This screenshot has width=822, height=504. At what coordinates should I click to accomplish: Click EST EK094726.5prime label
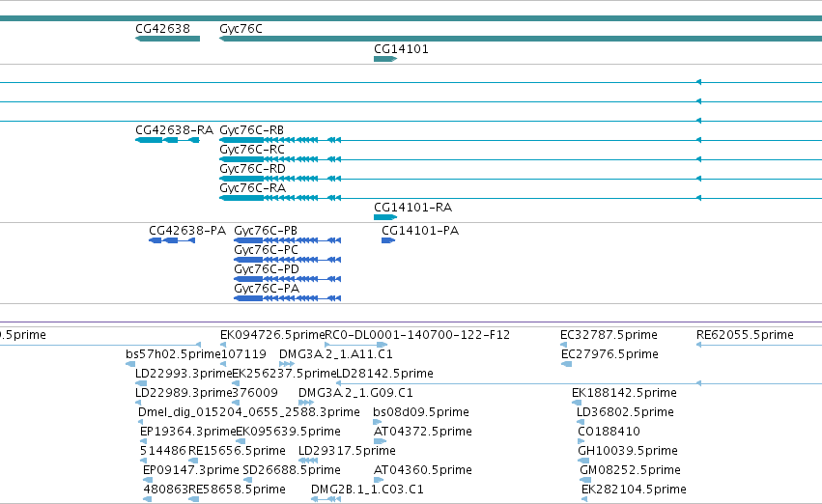272,335
